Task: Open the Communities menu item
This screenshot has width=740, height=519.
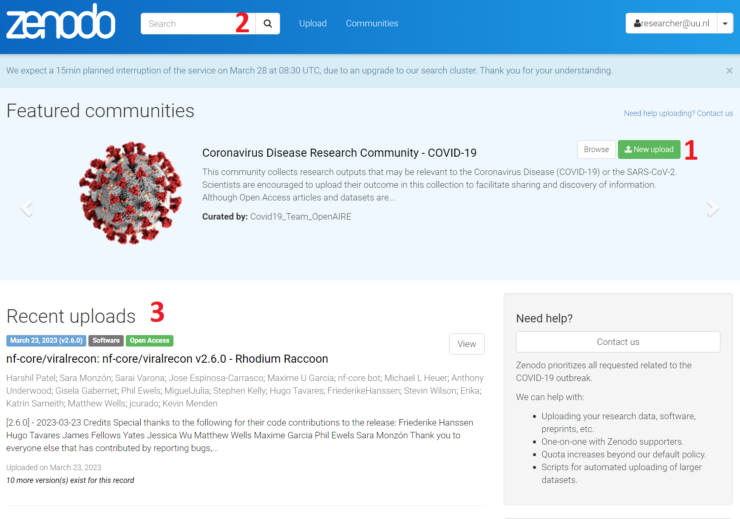Action: click(x=372, y=24)
